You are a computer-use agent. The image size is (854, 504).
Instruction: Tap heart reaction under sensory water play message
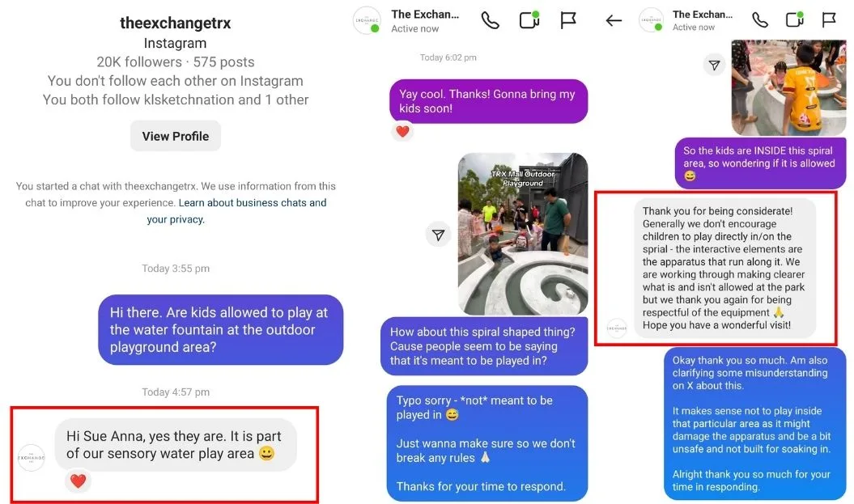tap(78, 481)
